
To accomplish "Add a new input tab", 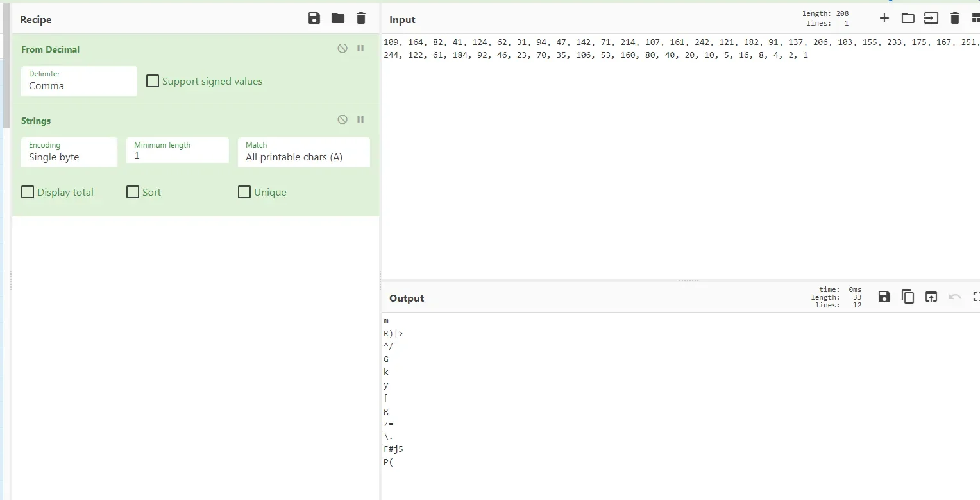I will pos(884,19).
